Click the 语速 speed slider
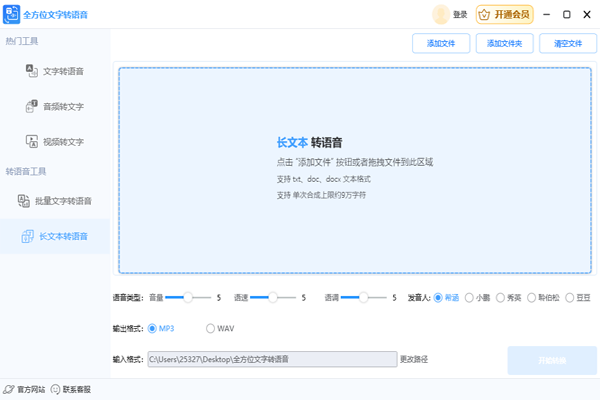Viewport: 600px width, 400px height. click(x=273, y=297)
